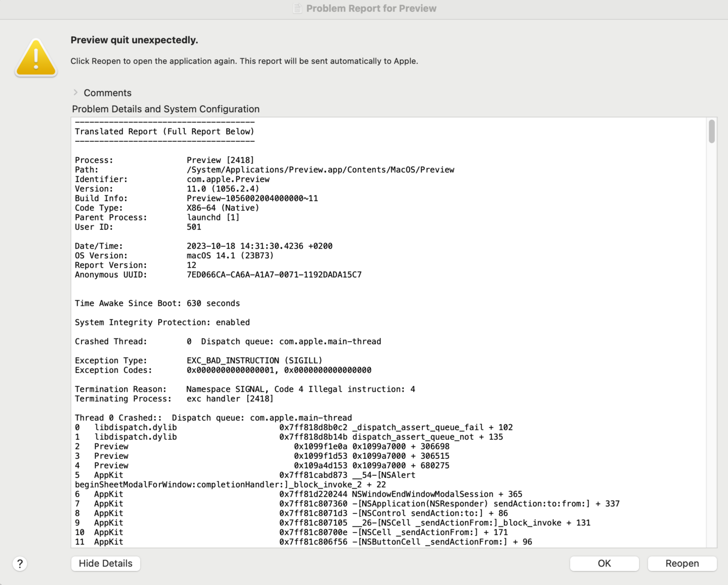The image size is (728, 585).
Task: Click the 'System Integrity Protection: enabled' line
Action: pyautogui.click(x=163, y=322)
